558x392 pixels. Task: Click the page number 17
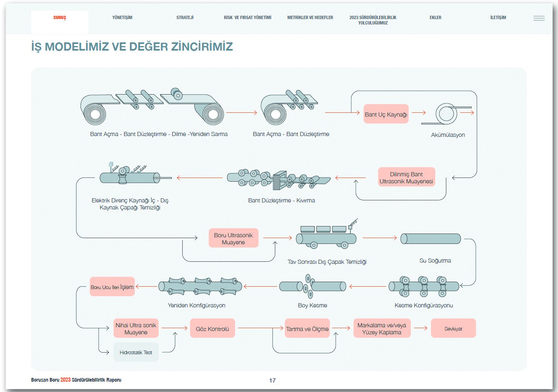[273, 380]
